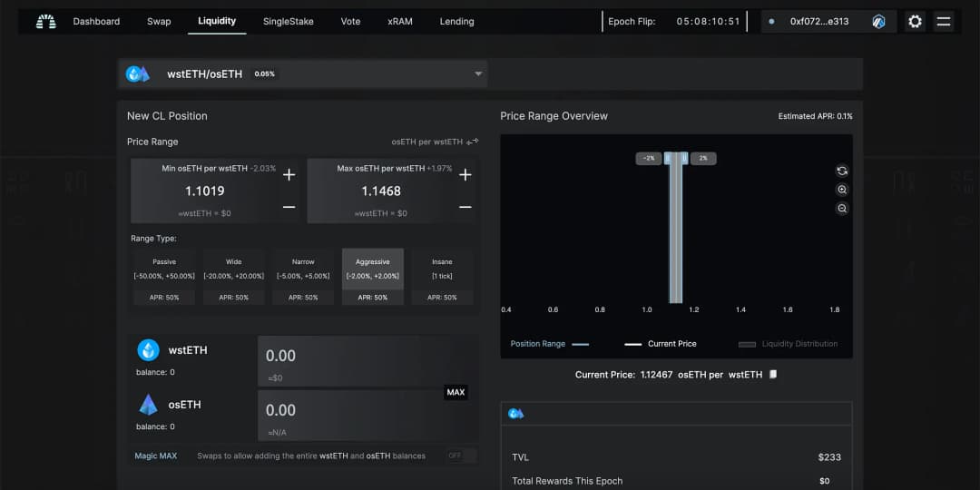Screen dimensions: 980x490
Task: Reset the price chart with refresh icon
Action: (842, 171)
